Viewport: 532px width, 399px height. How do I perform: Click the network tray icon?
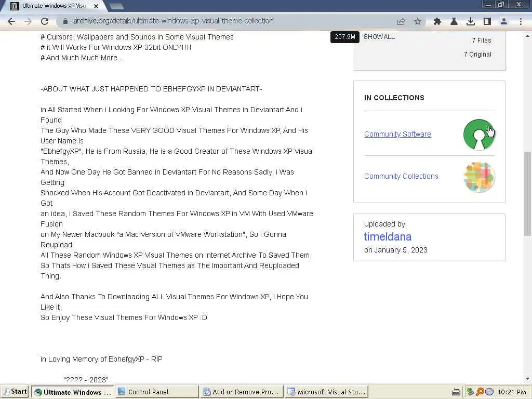click(470, 392)
